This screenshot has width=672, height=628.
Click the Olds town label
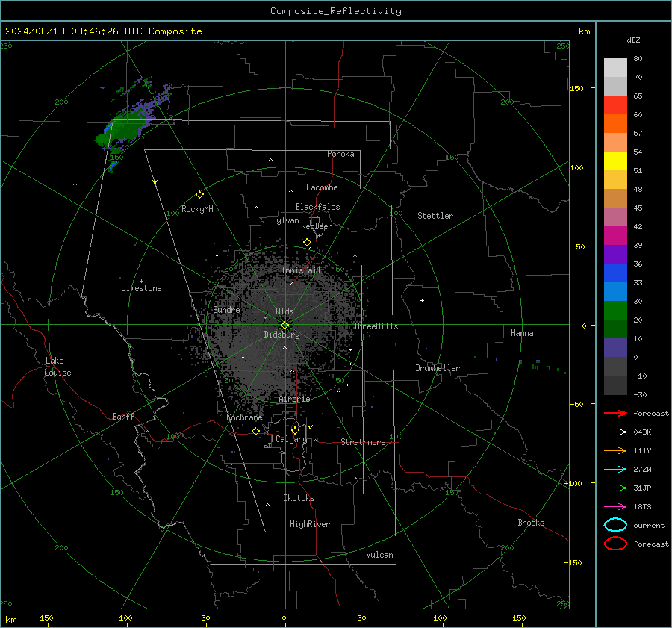[284, 311]
